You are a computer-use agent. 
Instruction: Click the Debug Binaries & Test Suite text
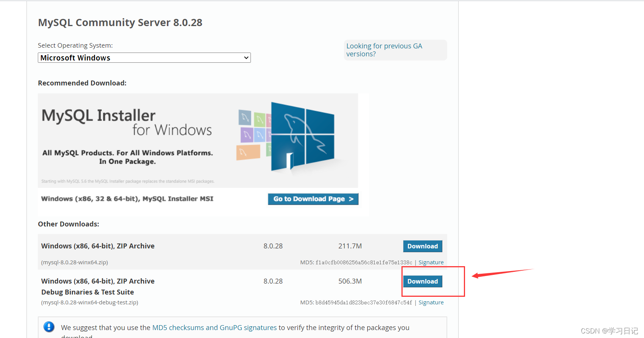coord(87,292)
